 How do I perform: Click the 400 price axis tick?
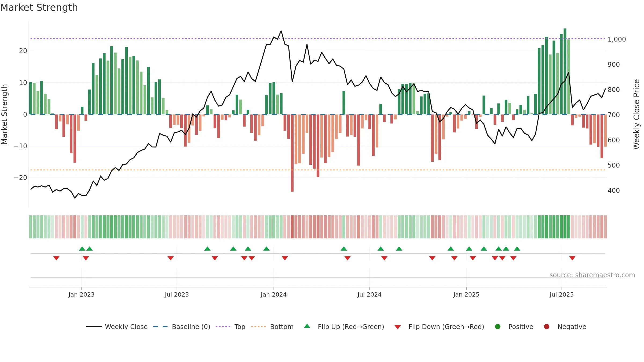coord(614,191)
